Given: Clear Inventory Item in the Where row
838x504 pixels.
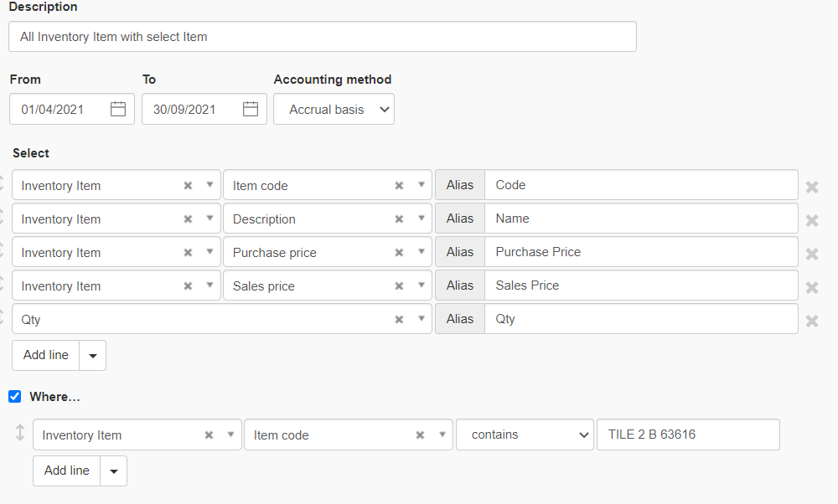Looking at the screenshot, I should coord(209,435).
